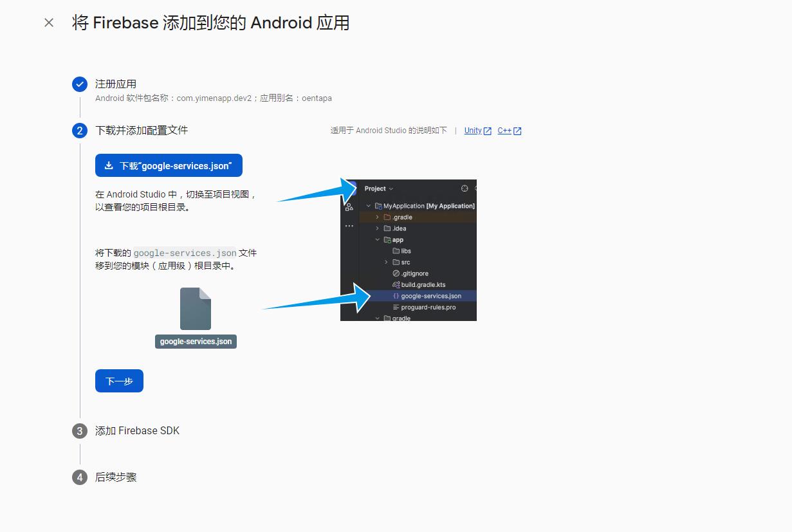Click the download icon inside the blue button
Viewport: 792px width, 532px height.
click(x=109, y=165)
